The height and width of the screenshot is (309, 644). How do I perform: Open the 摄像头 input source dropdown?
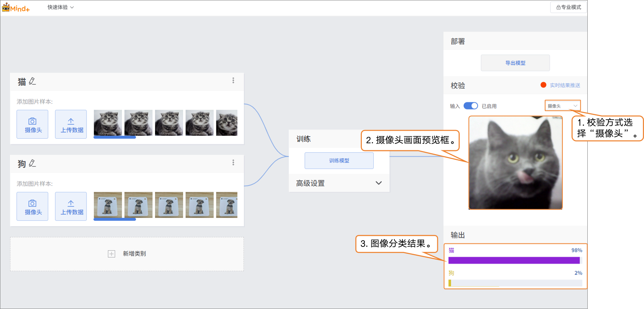(562, 106)
